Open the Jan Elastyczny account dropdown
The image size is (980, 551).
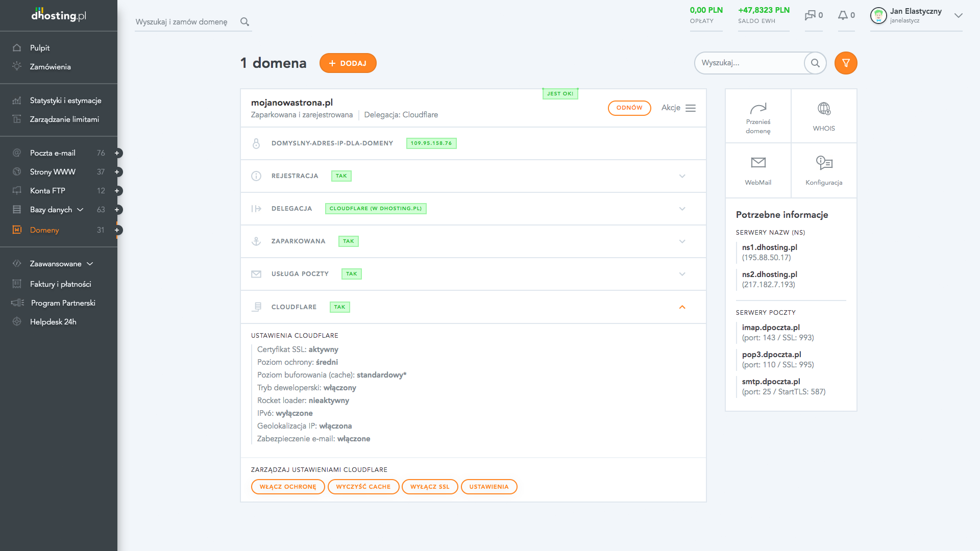959,15
